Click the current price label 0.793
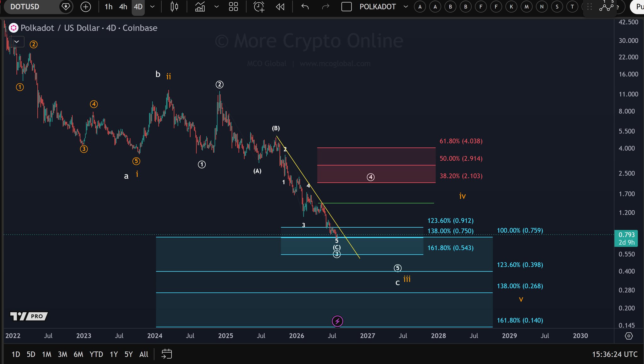Screen dimensions: 644x364 626,235
